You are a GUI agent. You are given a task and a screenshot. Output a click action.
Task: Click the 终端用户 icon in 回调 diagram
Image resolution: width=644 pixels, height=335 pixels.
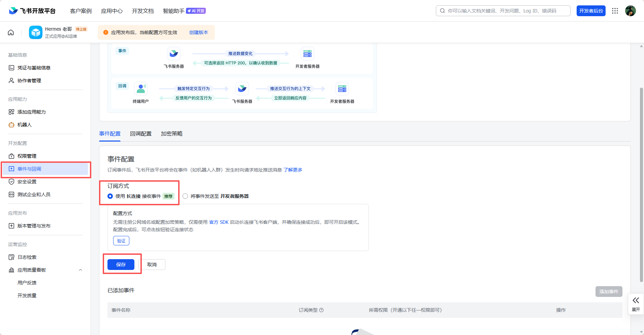point(141,89)
